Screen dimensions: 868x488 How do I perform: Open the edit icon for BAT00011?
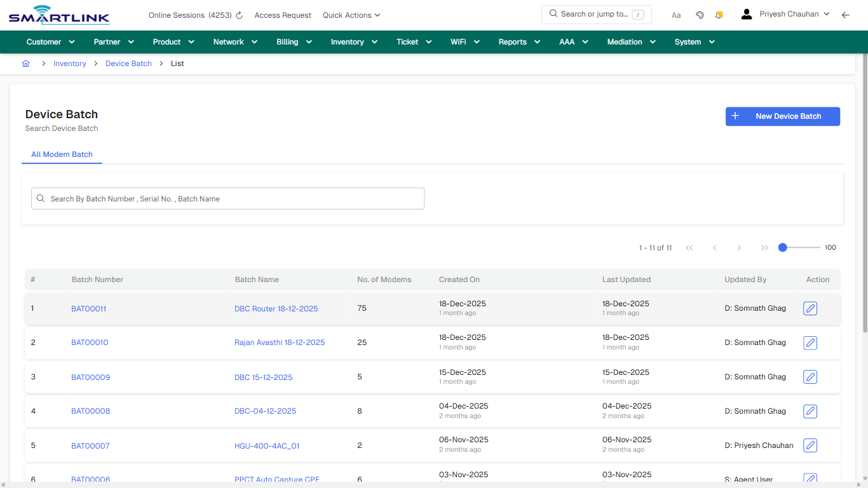click(810, 308)
